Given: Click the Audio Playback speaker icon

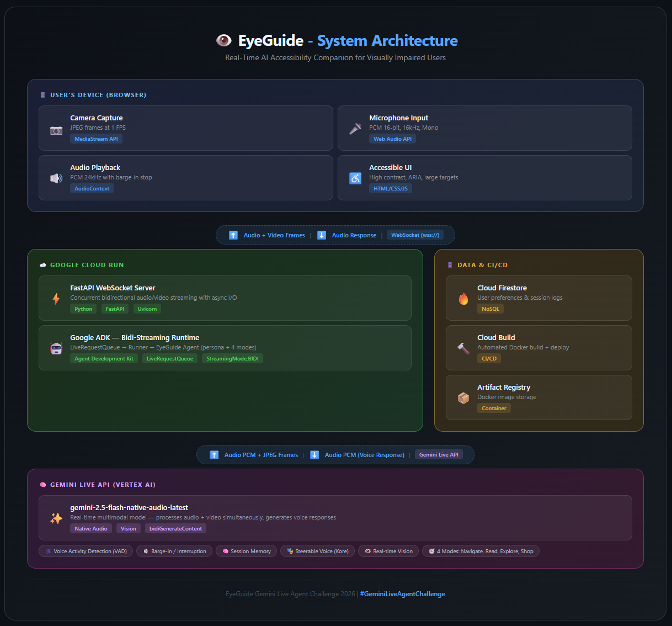Looking at the screenshot, I should [x=56, y=178].
